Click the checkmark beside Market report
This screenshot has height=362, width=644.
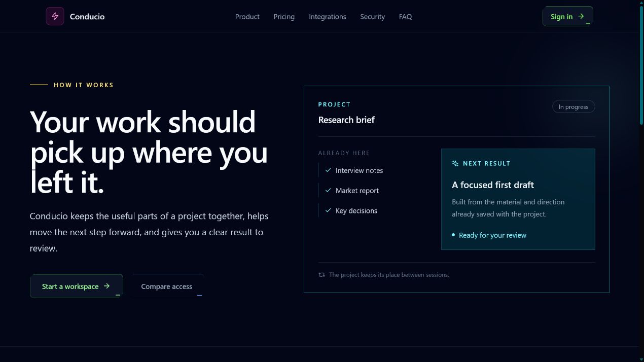click(x=328, y=191)
